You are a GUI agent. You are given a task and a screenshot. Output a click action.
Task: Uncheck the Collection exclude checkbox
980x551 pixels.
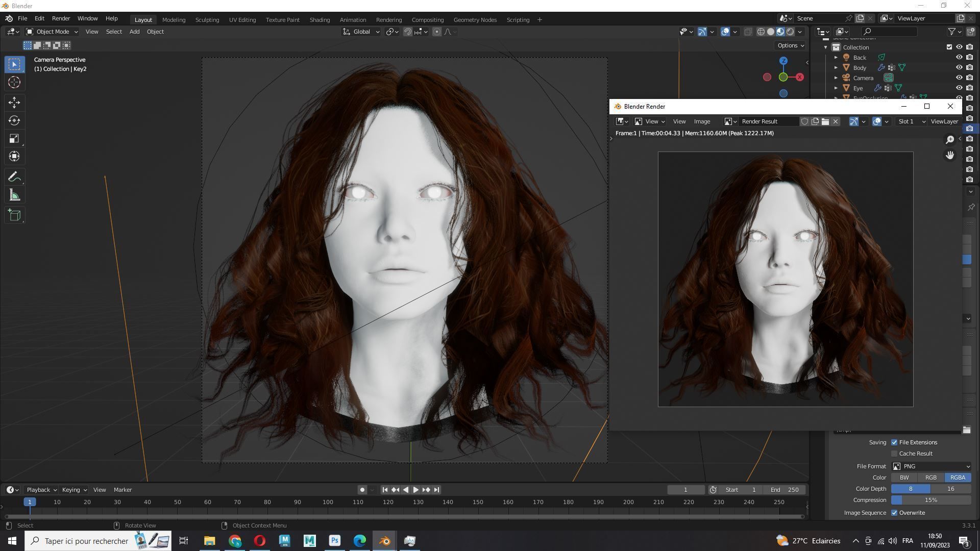(949, 47)
